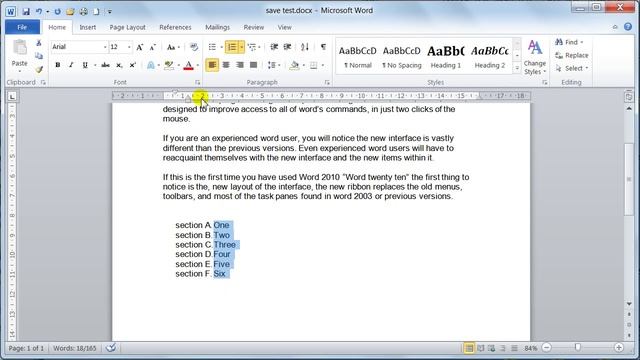Open Word Help question mark icon

click(628, 27)
